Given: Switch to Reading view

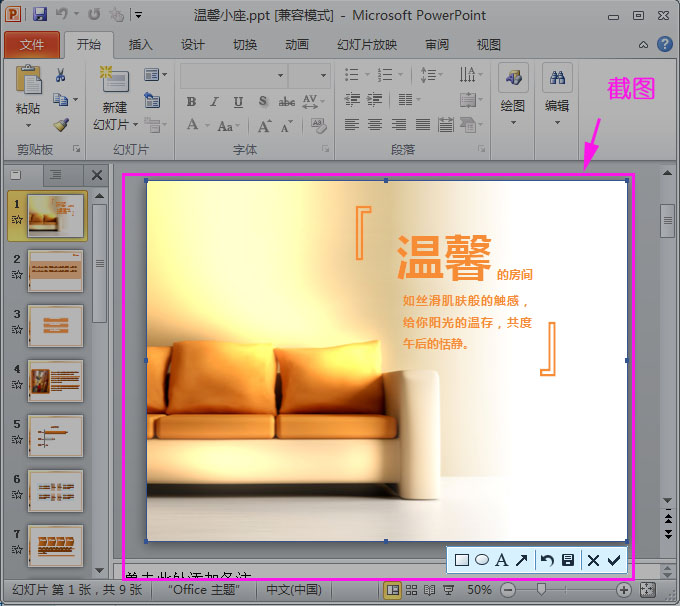Looking at the screenshot, I should pyautogui.click(x=429, y=590).
